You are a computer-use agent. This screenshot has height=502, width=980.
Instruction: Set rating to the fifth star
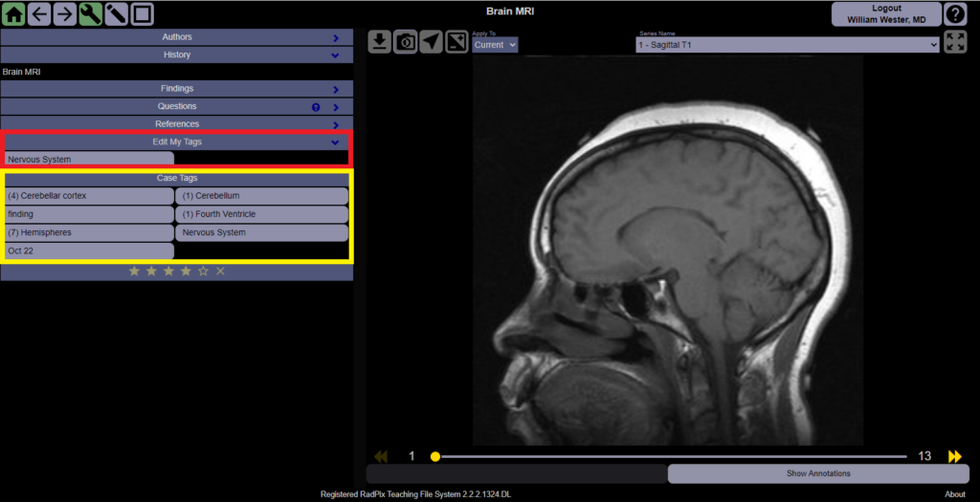[x=203, y=272]
